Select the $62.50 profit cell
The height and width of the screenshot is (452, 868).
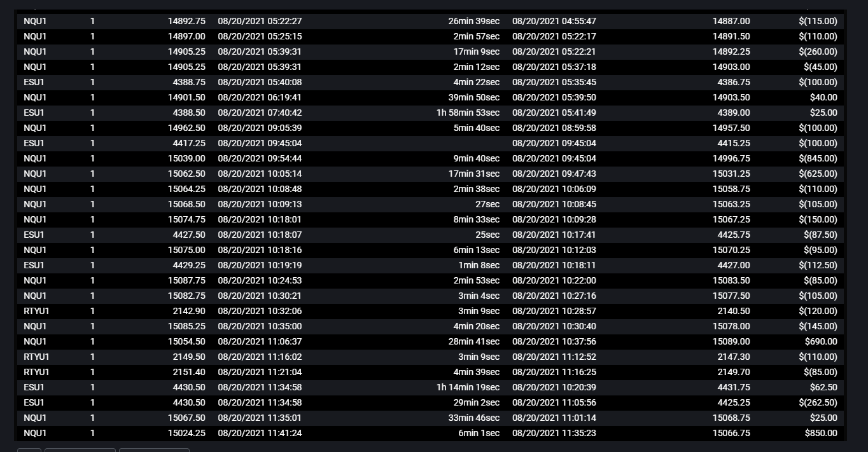coord(823,387)
